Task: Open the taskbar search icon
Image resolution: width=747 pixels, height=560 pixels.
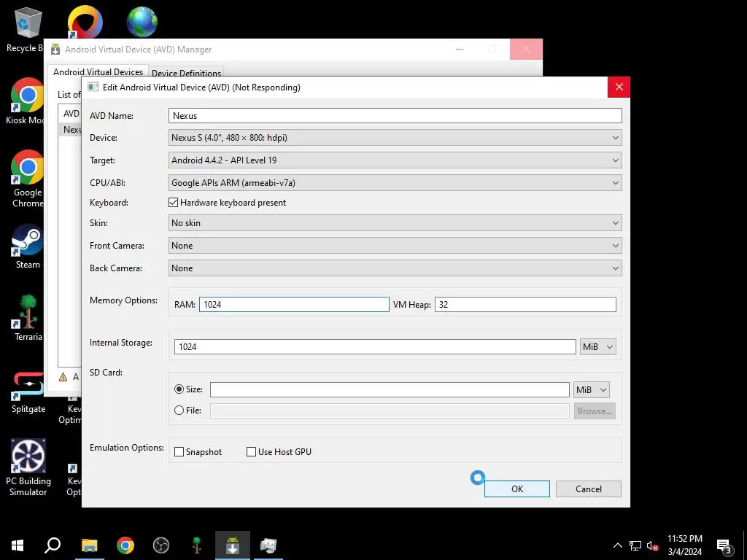Action: (53, 545)
